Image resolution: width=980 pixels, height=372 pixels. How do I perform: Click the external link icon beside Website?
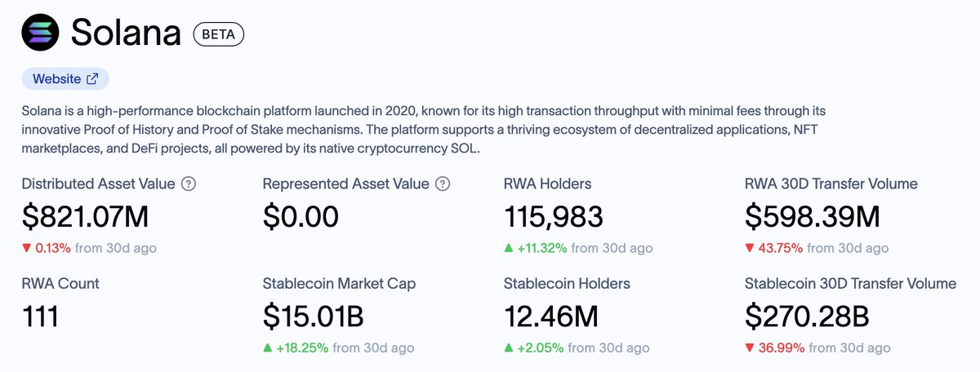(x=92, y=79)
